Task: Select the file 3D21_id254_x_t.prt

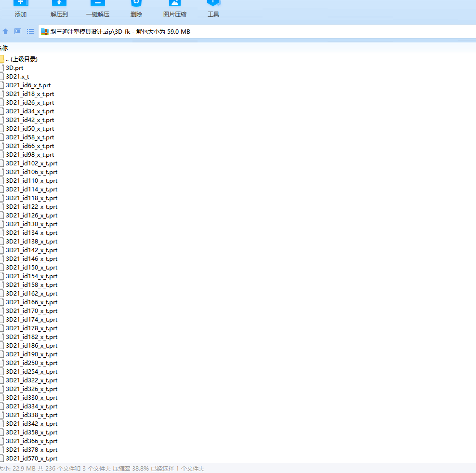Action: [x=32, y=372]
